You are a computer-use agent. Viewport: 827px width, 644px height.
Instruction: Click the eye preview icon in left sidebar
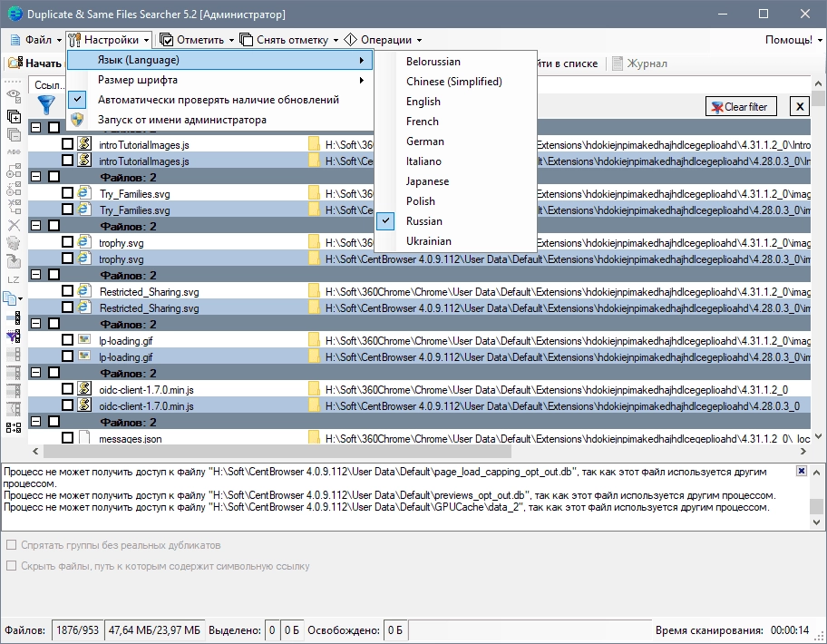(14, 96)
